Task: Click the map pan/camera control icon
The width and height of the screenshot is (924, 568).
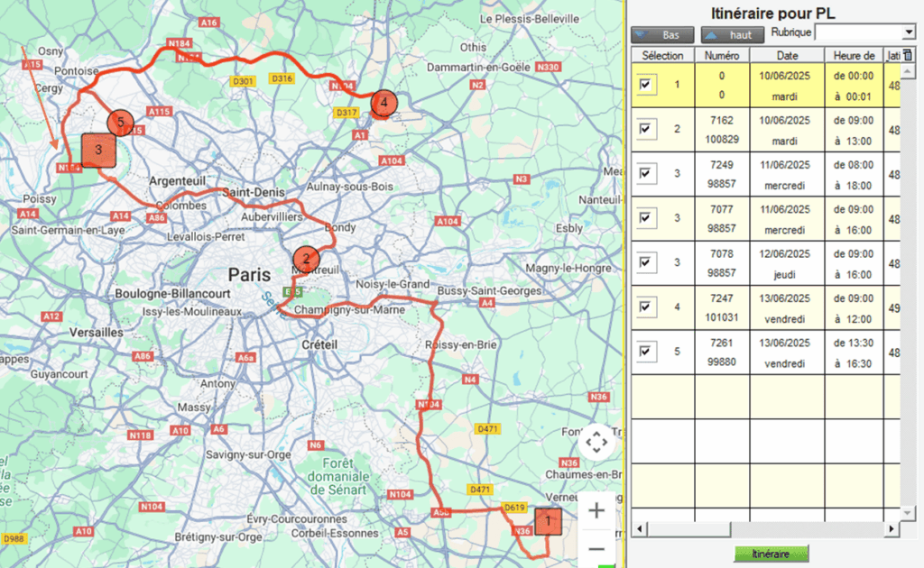Action: coord(596,443)
